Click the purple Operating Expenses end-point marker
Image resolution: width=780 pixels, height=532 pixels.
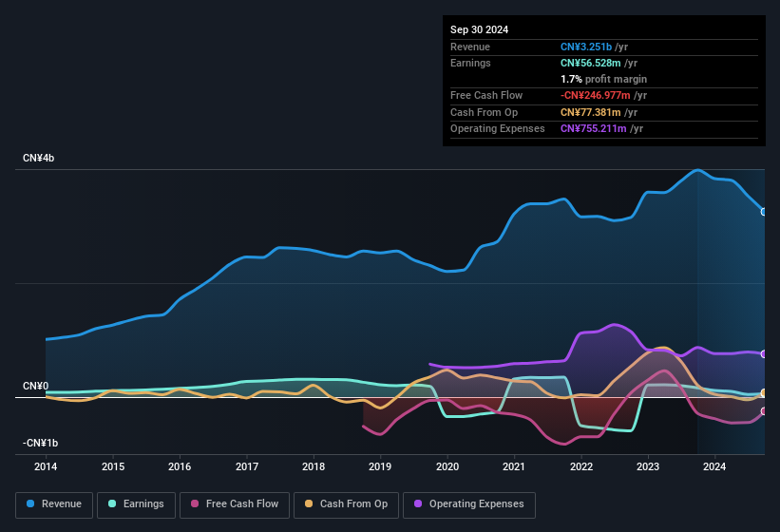(764, 354)
